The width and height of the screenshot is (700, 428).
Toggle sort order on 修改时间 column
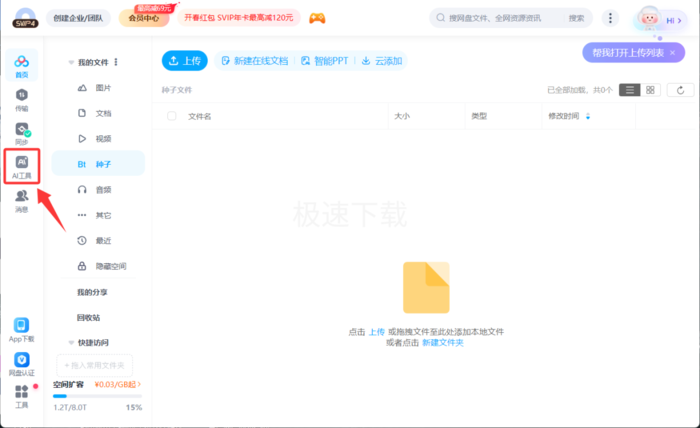588,116
